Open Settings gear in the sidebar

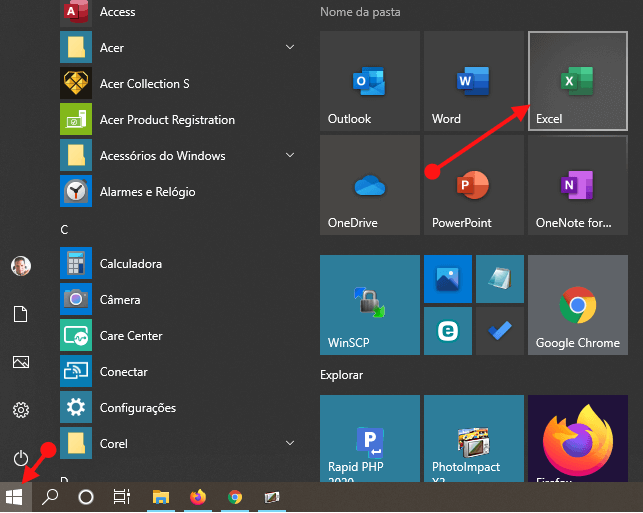(x=21, y=410)
